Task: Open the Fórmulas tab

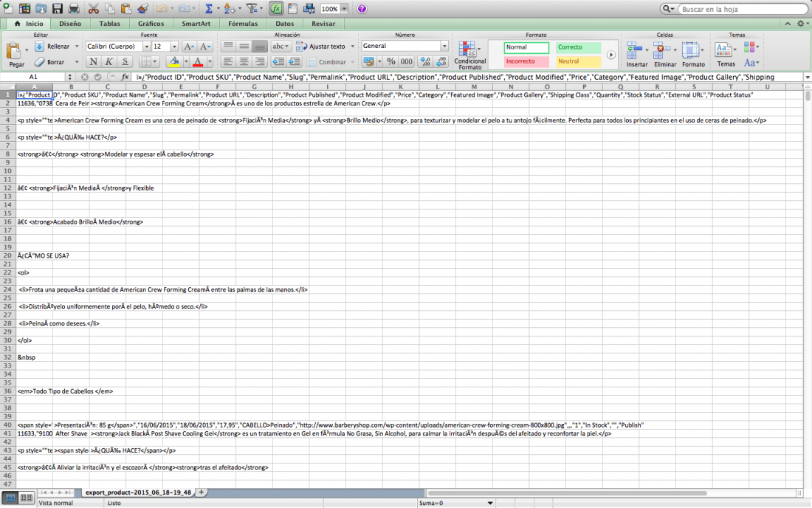Action: pos(243,24)
